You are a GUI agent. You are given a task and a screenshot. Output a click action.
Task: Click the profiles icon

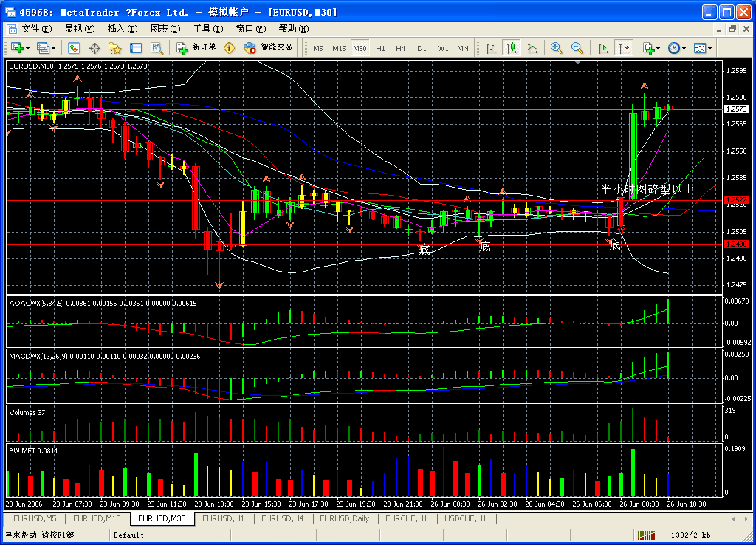pyautogui.click(x=44, y=48)
